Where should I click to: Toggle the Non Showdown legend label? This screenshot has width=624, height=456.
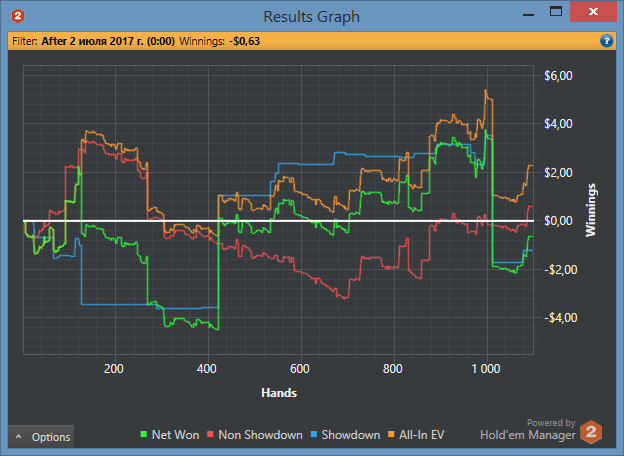(260, 435)
